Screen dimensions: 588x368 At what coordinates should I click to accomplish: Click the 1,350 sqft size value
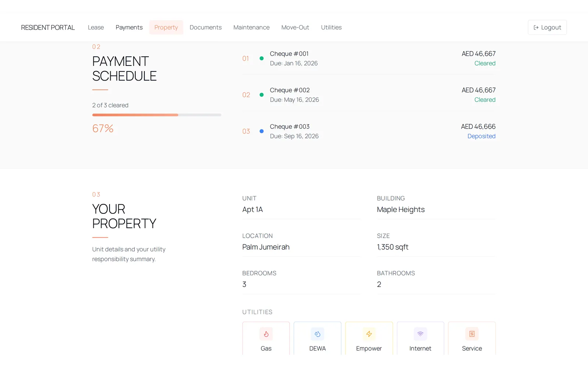(x=392, y=247)
